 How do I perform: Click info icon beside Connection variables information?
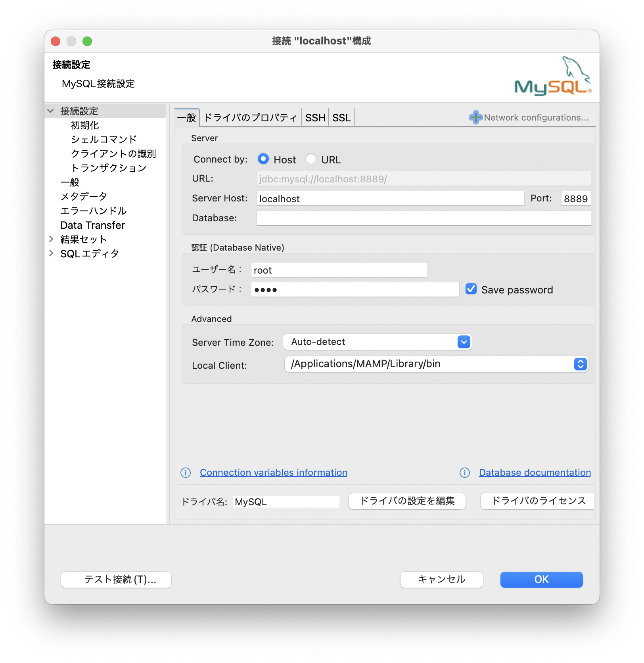pyautogui.click(x=186, y=473)
